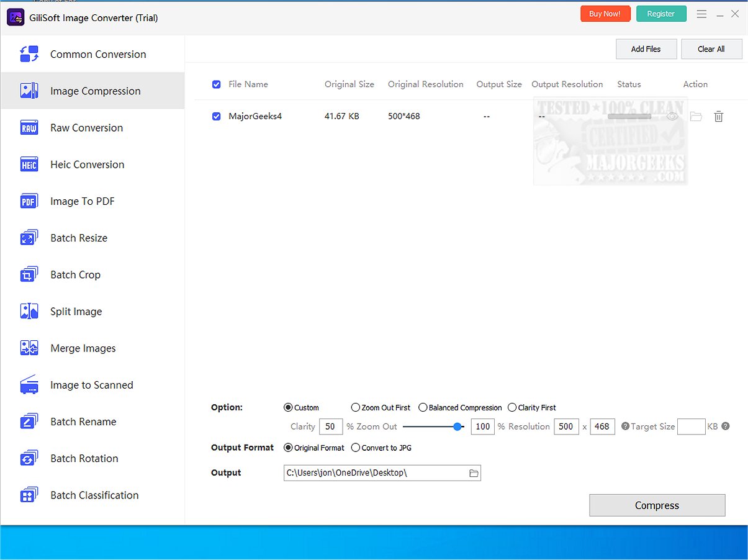Click the Image to Scanned icon

click(29, 385)
